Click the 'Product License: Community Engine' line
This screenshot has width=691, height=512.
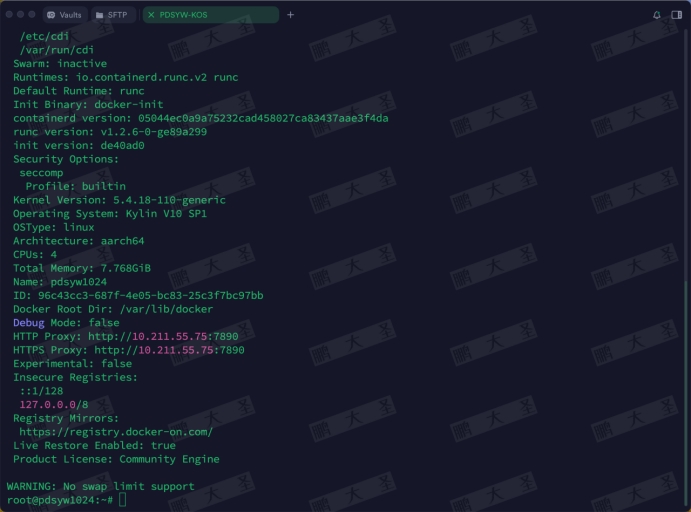(116, 459)
